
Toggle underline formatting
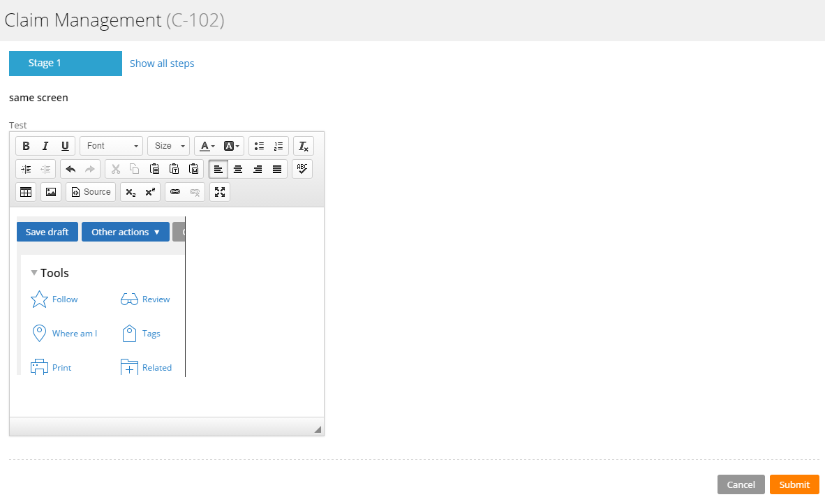(65, 146)
